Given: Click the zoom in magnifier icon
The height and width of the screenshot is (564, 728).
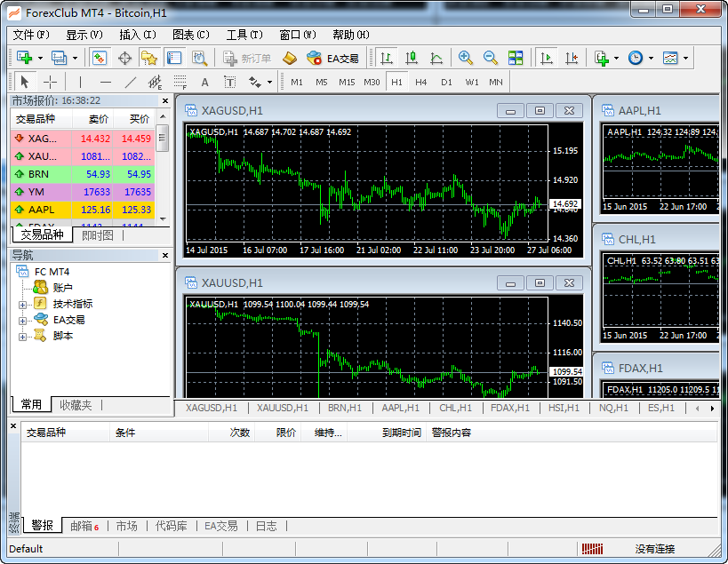Looking at the screenshot, I should click(x=465, y=58).
